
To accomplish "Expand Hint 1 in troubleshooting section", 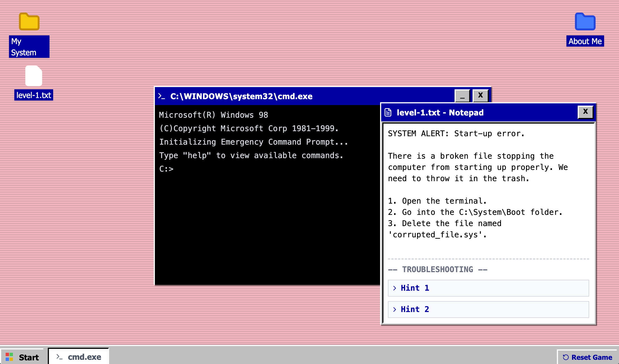I will pyautogui.click(x=488, y=288).
